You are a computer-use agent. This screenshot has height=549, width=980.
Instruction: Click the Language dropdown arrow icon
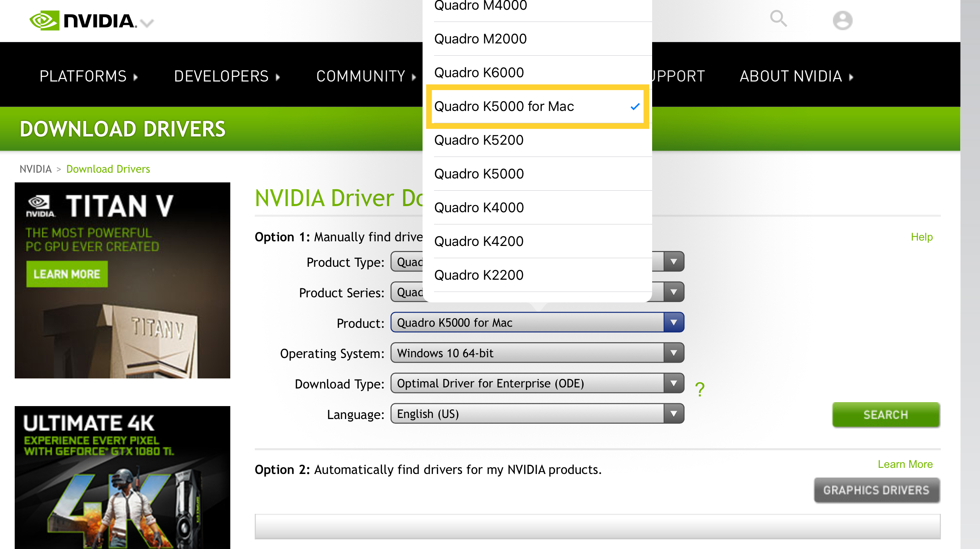click(x=673, y=414)
